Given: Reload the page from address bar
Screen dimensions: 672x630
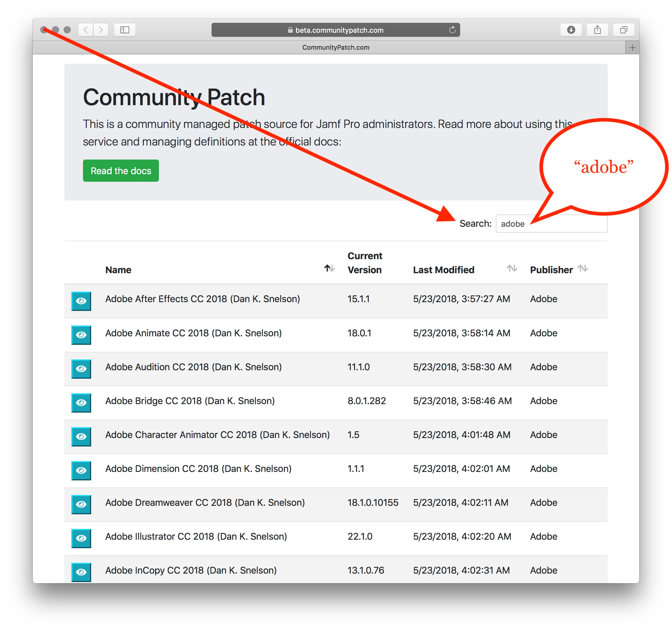Looking at the screenshot, I should (x=452, y=30).
